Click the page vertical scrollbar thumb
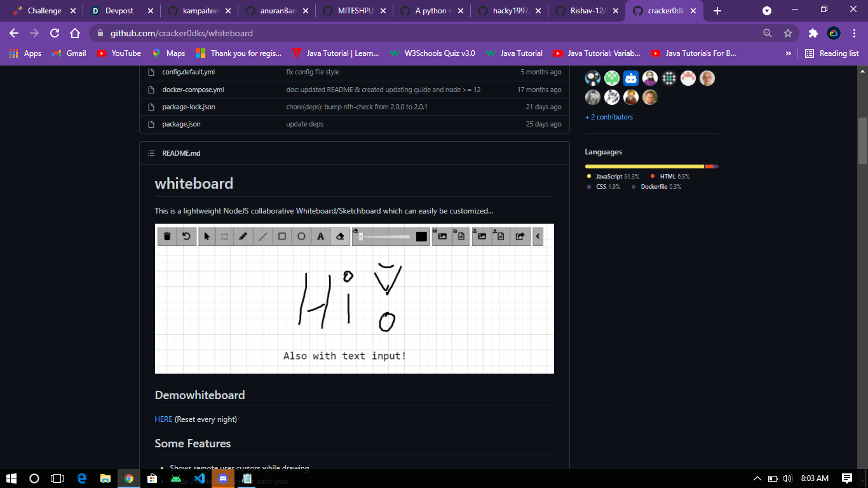The height and width of the screenshot is (488, 868). 862,141
